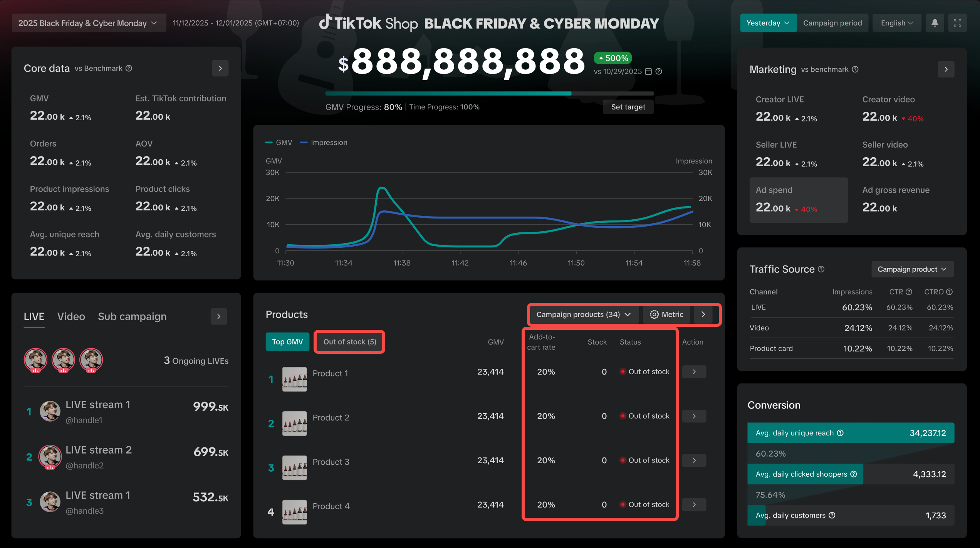Click Traffic Source info icon
The image size is (980, 548).
click(x=821, y=269)
